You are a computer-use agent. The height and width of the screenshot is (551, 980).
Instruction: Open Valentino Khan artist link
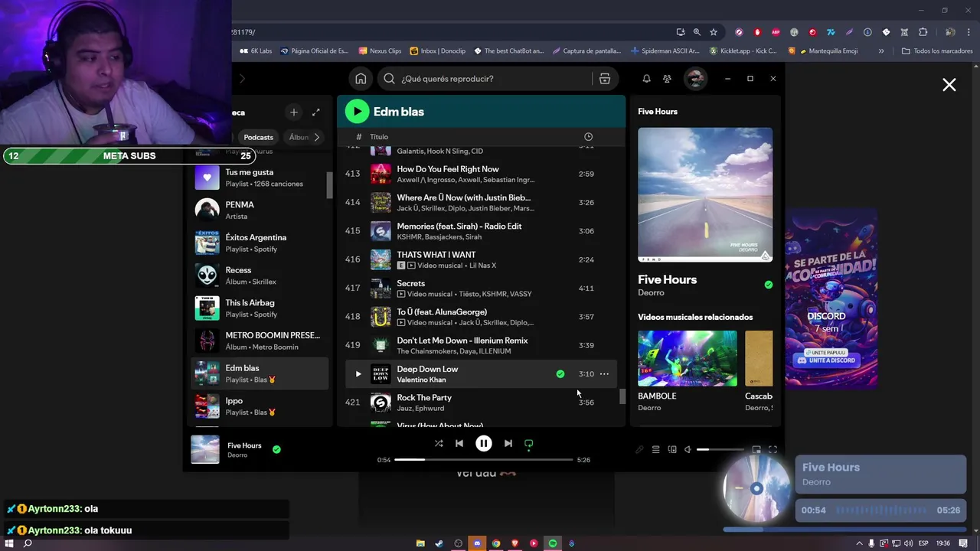click(421, 380)
